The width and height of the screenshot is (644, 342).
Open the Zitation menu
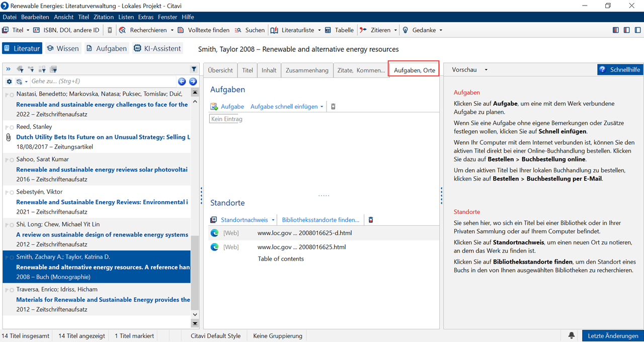point(104,17)
